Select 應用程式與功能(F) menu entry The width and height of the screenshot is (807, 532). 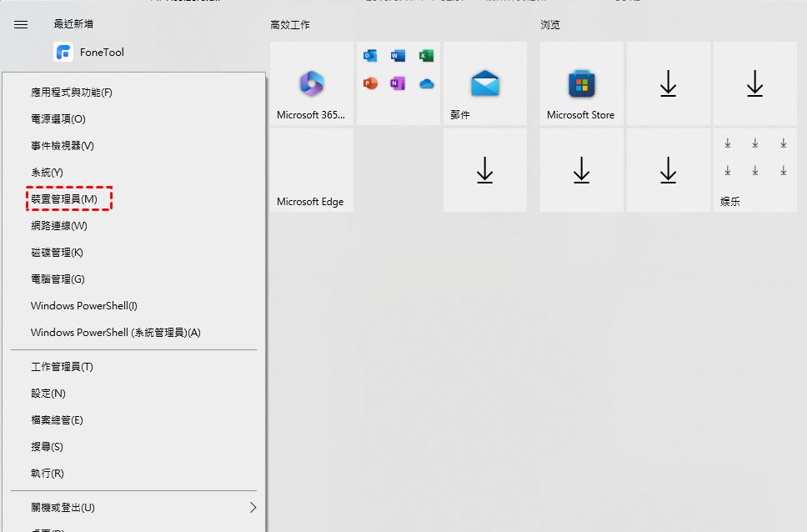pos(71,93)
